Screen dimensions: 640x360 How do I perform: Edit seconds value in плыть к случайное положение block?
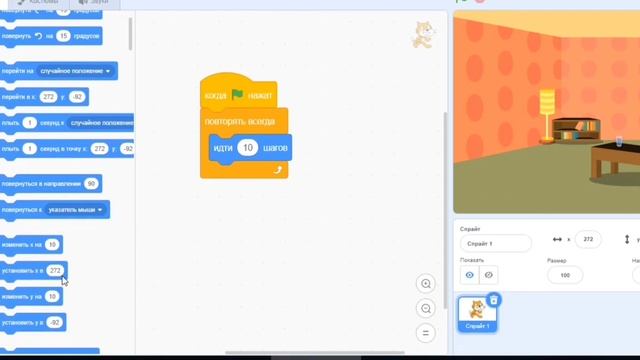tap(29, 123)
